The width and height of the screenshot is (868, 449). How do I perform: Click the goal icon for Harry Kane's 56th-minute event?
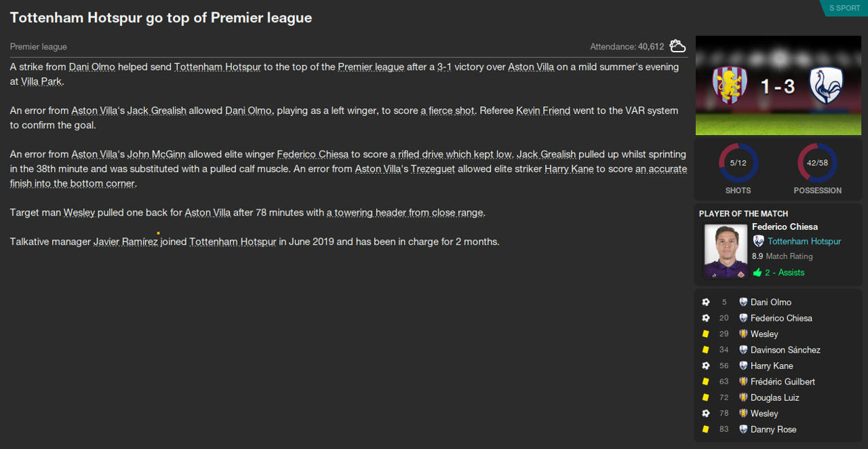point(706,366)
